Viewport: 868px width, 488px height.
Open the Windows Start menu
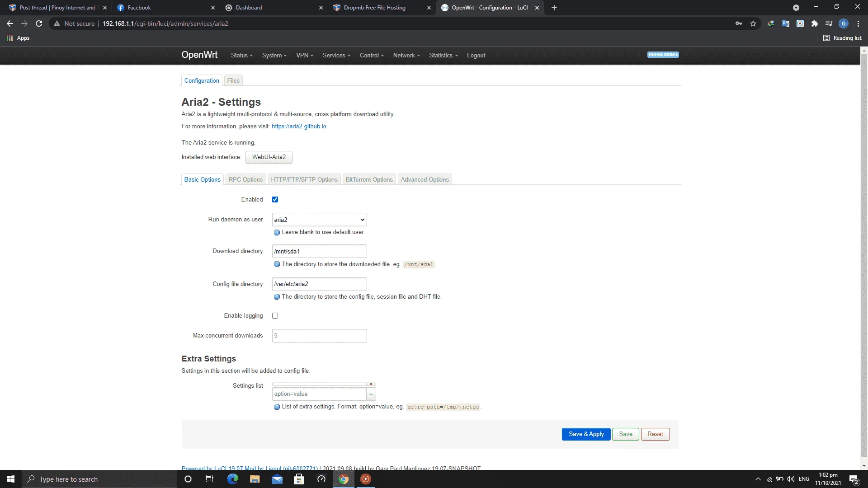11,479
